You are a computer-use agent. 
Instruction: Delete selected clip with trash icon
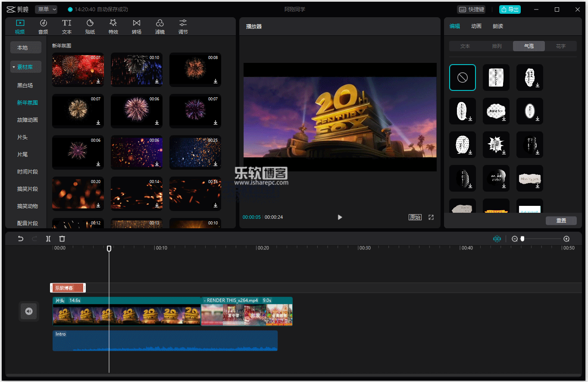point(62,239)
